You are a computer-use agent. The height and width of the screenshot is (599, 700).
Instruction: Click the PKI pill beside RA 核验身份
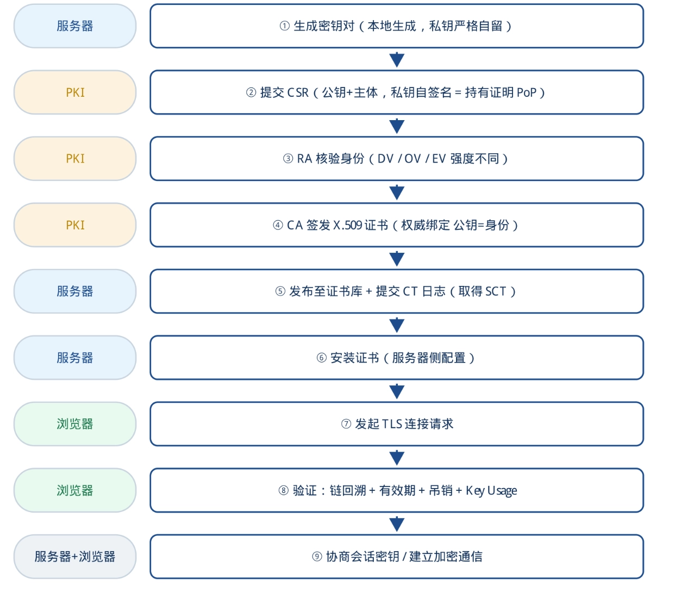click(75, 159)
